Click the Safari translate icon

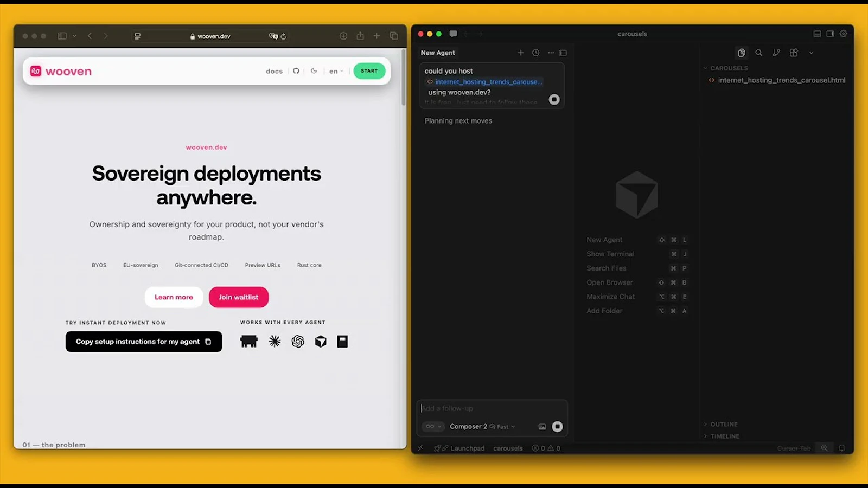tap(273, 36)
